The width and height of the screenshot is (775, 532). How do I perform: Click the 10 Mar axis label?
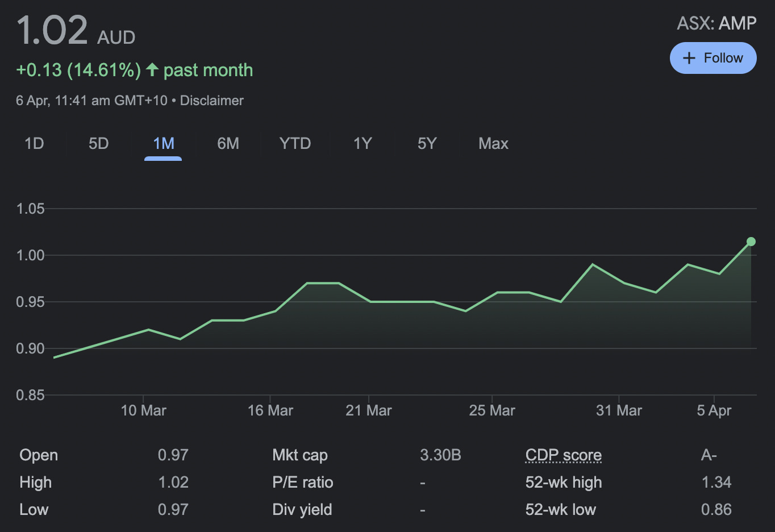(143, 410)
